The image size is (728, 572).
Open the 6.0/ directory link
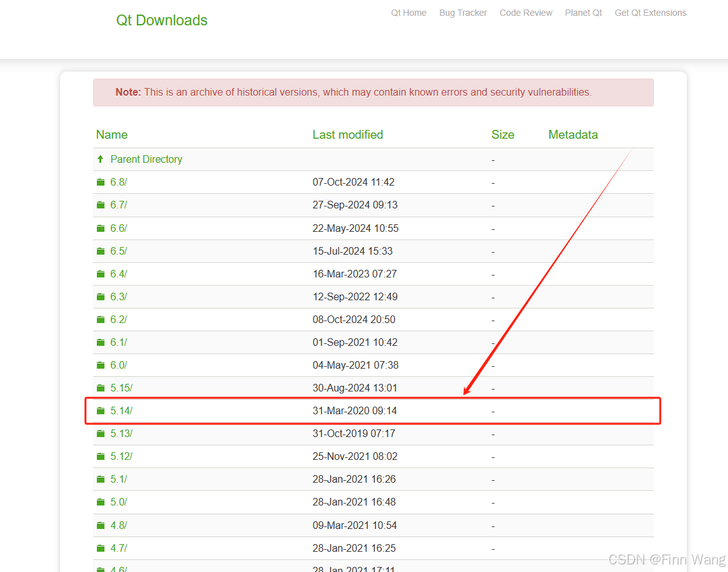tap(118, 365)
